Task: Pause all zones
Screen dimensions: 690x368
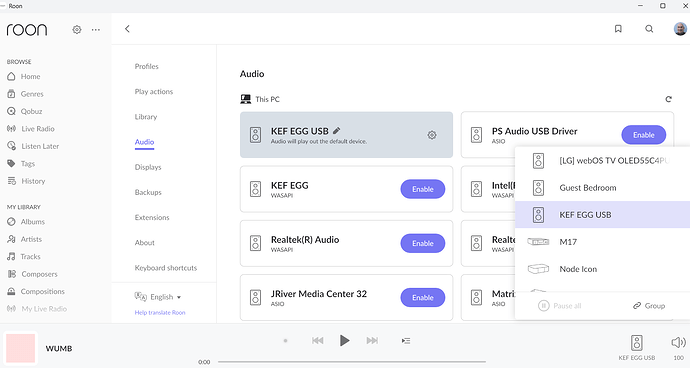Action: [x=560, y=305]
